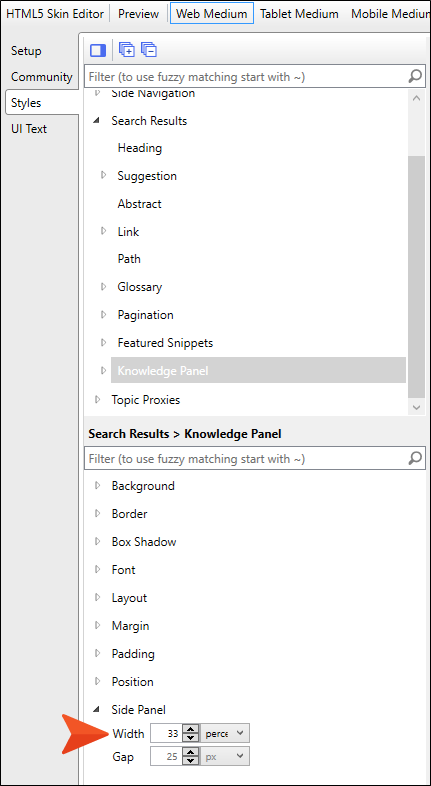
Task: Open the Width unit dropdown (percent)
Action: click(x=225, y=733)
